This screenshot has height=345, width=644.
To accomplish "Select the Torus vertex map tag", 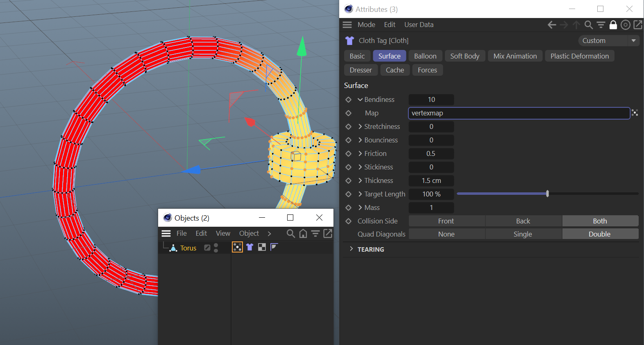I will tap(237, 247).
